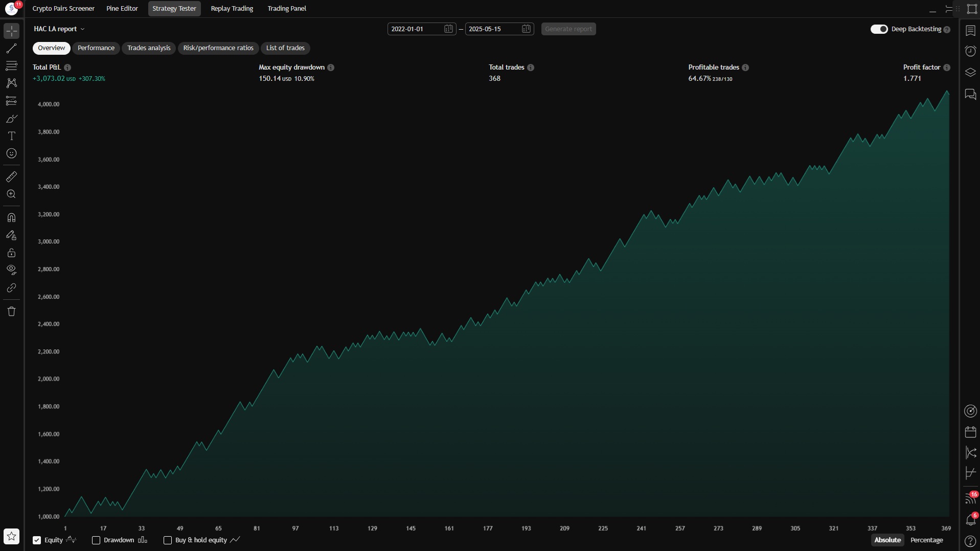Click the trash remove objects icon
This screenshot has width=980, height=551.
pyautogui.click(x=11, y=311)
